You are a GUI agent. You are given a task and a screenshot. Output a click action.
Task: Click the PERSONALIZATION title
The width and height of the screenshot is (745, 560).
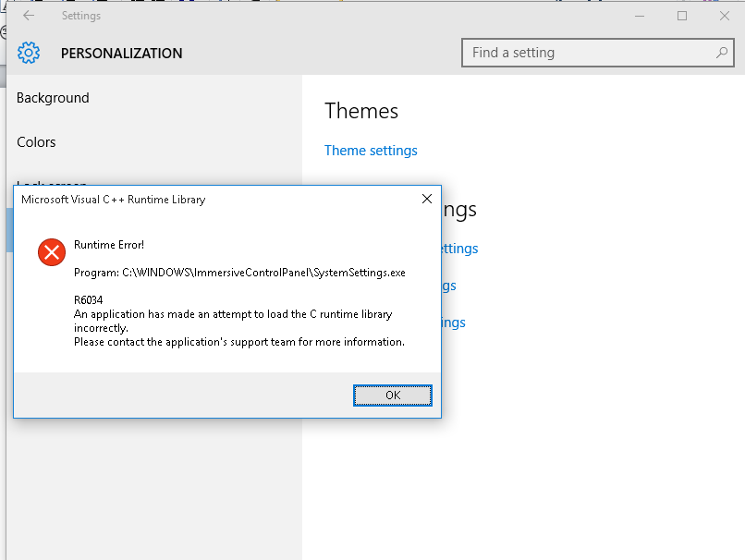click(x=122, y=54)
